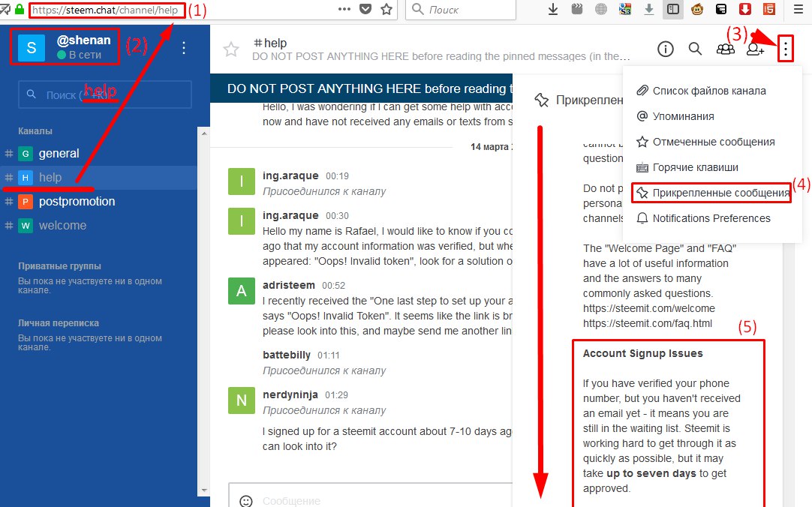Open the sidebar options dots next to @shenan

coord(184,48)
